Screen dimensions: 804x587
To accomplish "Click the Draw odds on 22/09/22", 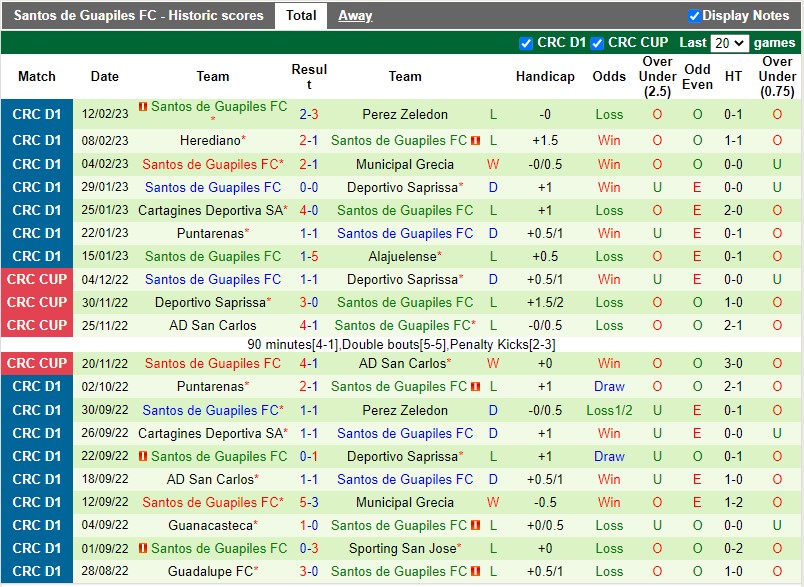I will (609, 456).
